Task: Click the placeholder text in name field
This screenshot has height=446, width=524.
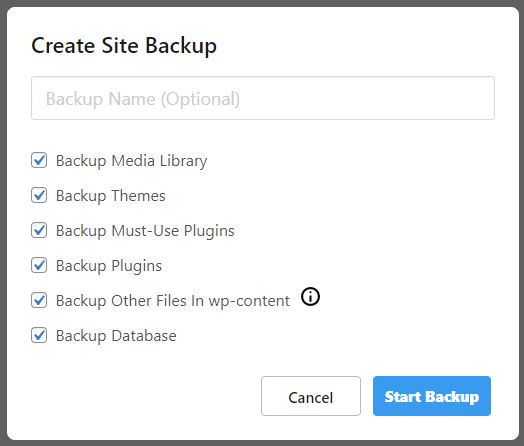Action: coord(143,99)
